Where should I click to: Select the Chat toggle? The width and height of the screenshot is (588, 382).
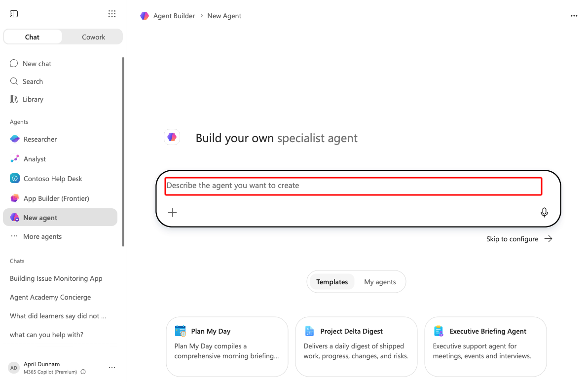[x=32, y=37]
